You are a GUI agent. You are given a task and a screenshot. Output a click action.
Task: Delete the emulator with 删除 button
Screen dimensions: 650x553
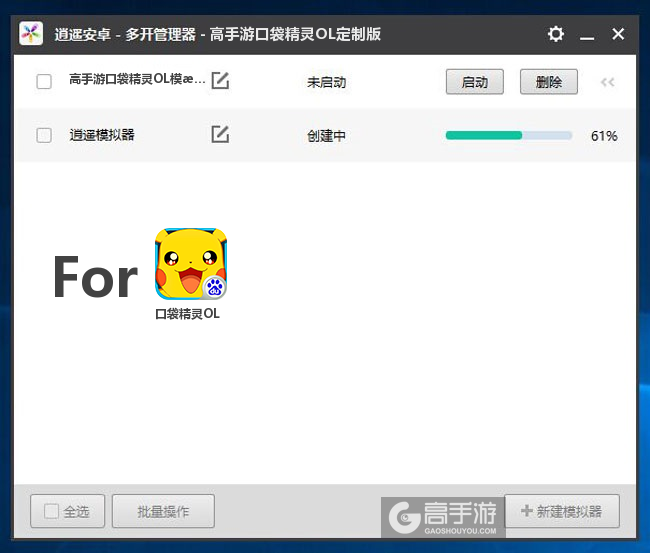coord(549,82)
